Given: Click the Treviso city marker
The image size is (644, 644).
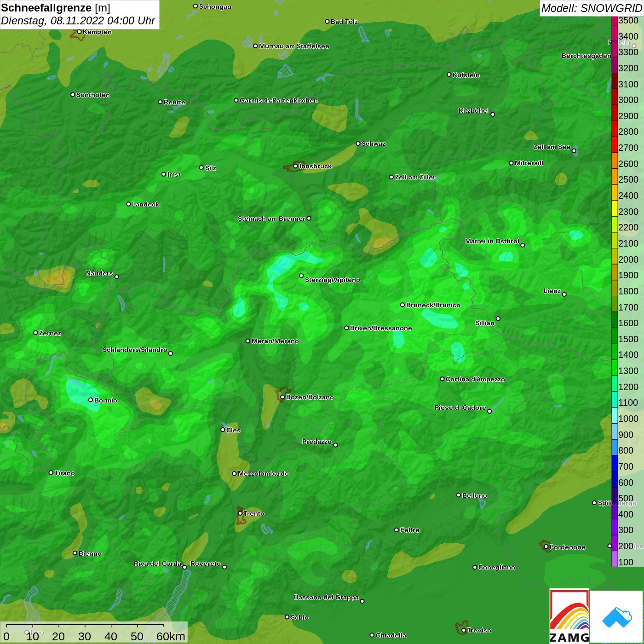Looking at the screenshot, I should 464,630.
